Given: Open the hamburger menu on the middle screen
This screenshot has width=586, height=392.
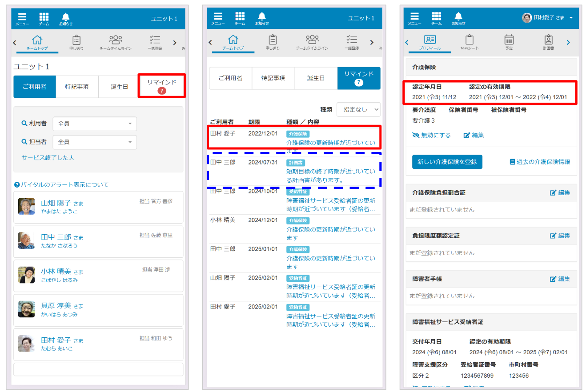Looking at the screenshot, I should 218,18.
